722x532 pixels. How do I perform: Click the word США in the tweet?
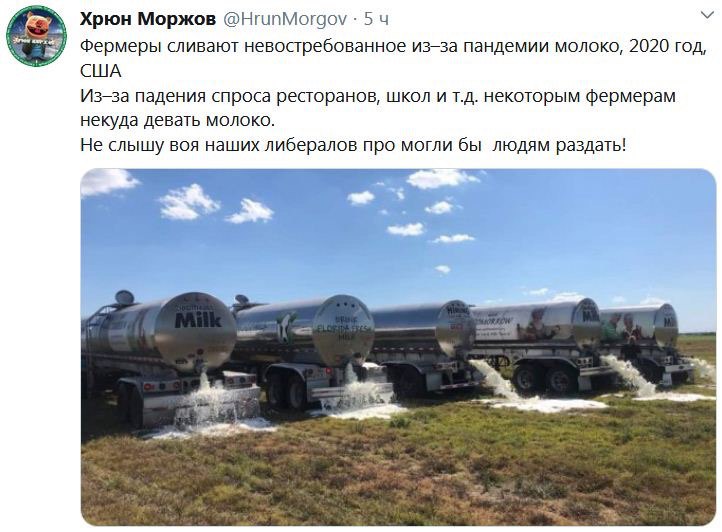pyautogui.click(x=101, y=71)
